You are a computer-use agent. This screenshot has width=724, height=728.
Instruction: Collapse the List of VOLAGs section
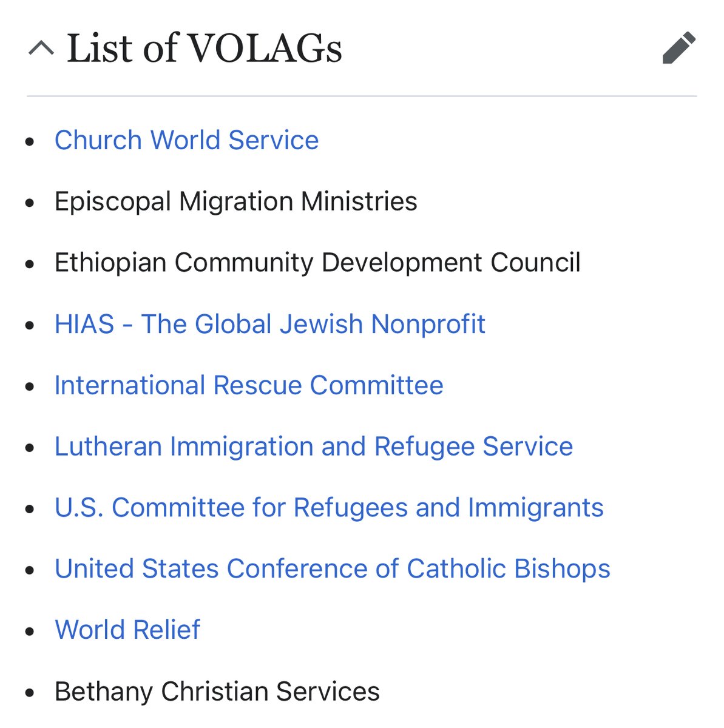tap(41, 48)
